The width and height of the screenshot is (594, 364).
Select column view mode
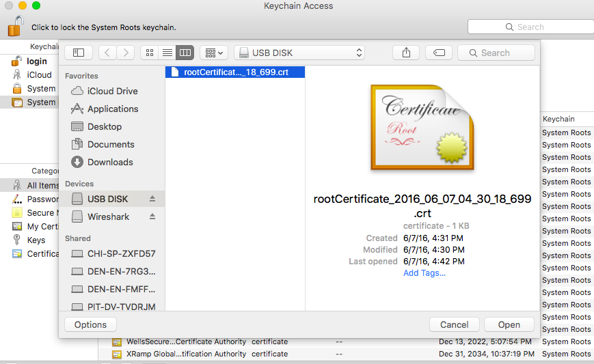(185, 53)
